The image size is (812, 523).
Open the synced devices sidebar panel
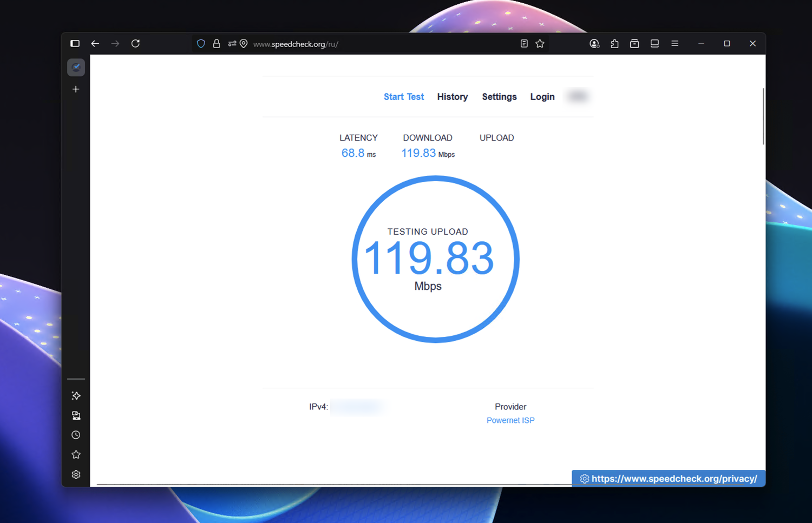tap(76, 415)
